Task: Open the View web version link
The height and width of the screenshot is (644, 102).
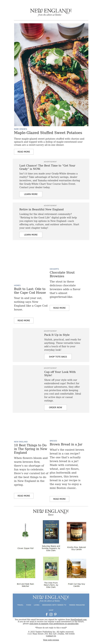Action: [x=51, y=640]
